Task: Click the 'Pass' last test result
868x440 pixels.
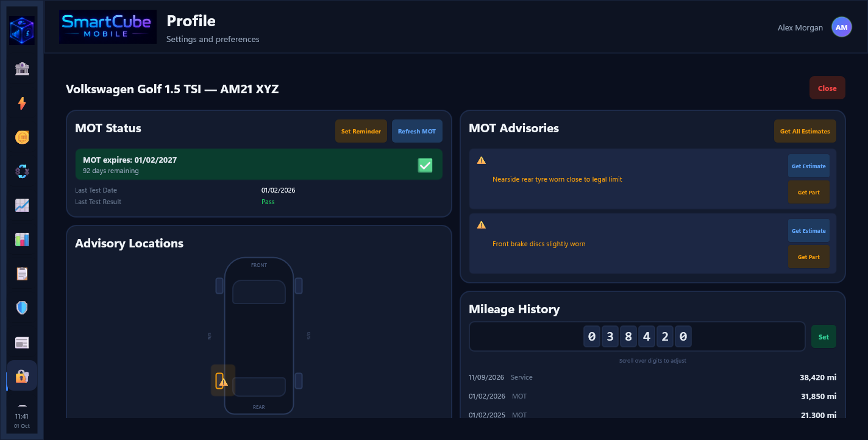Action: pos(268,202)
